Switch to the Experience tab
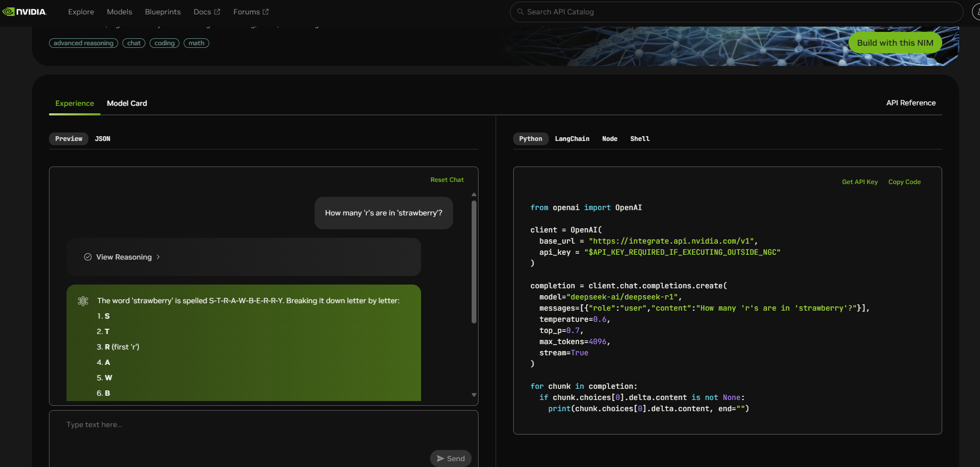 tap(75, 103)
